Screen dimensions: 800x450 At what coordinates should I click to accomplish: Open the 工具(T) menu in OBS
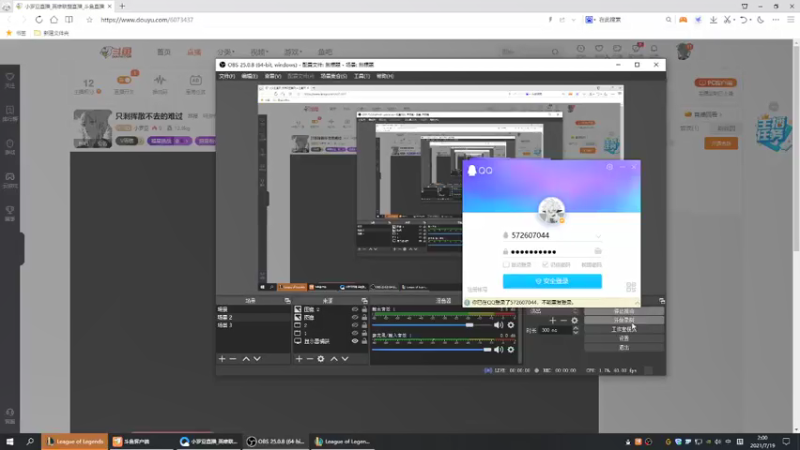[x=362, y=76]
